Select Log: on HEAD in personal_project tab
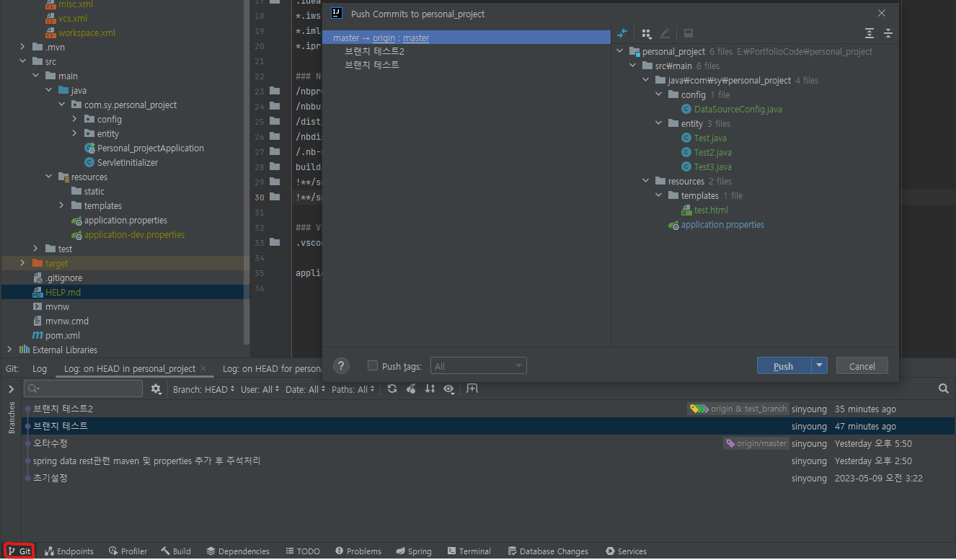The image size is (956, 560). click(130, 368)
